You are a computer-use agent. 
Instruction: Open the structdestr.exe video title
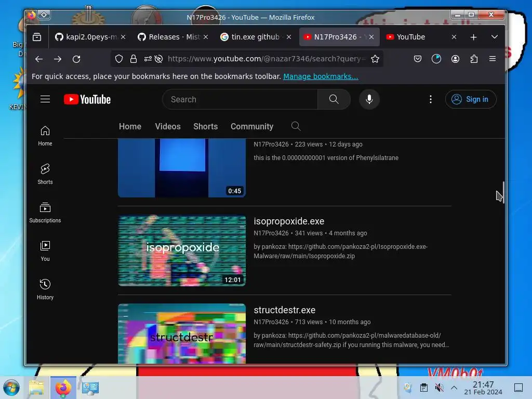285,310
